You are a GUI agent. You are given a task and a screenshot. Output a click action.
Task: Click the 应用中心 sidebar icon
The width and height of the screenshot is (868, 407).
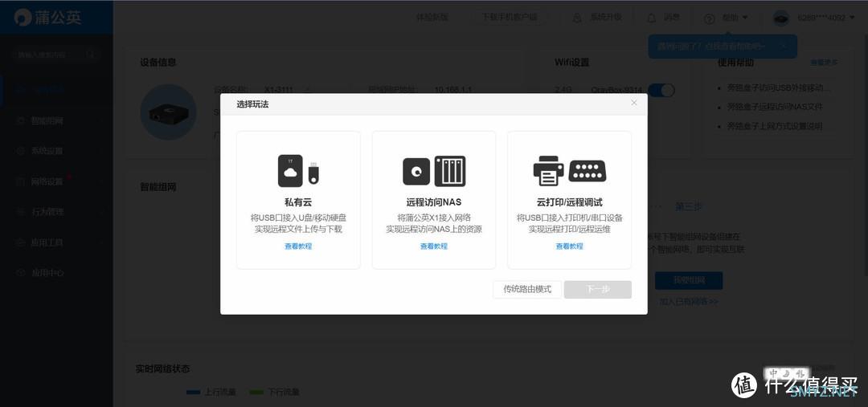click(21, 273)
